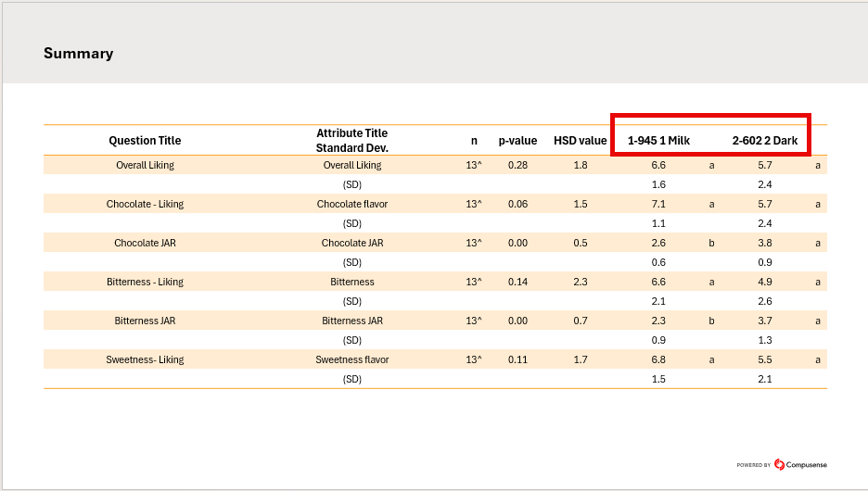Viewport: 868px width, 491px height.
Task: Click the 7.1 Milk chocolate flavor score
Action: click(x=658, y=204)
